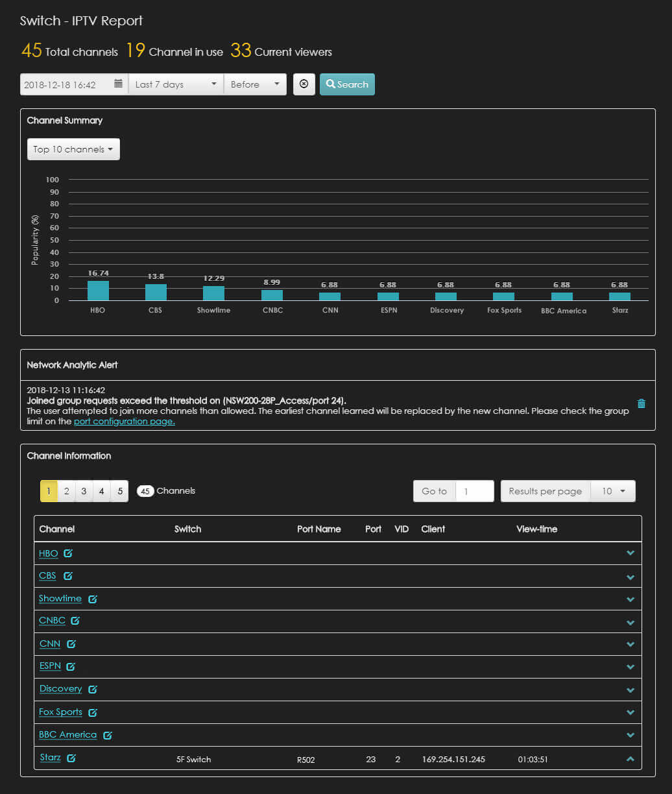Click the Showtime bar in the chart
The image size is (672, 794).
click(x=213, y=293)
